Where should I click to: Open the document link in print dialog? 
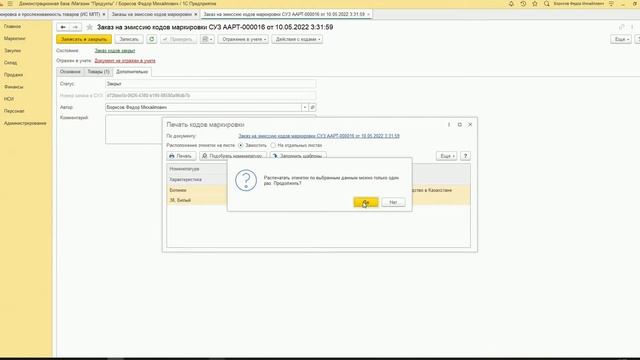pyautogui.click(x=319, y=136)
